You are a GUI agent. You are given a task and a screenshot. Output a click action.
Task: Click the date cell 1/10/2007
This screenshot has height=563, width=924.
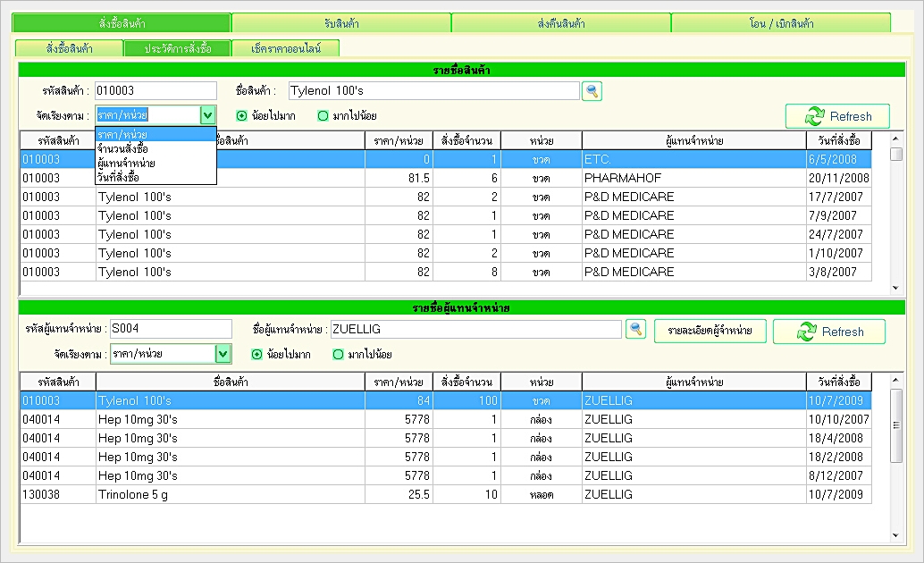838,254
